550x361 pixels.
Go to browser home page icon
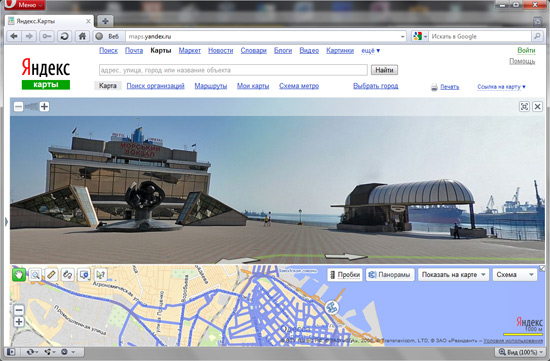tap(82, 36)
